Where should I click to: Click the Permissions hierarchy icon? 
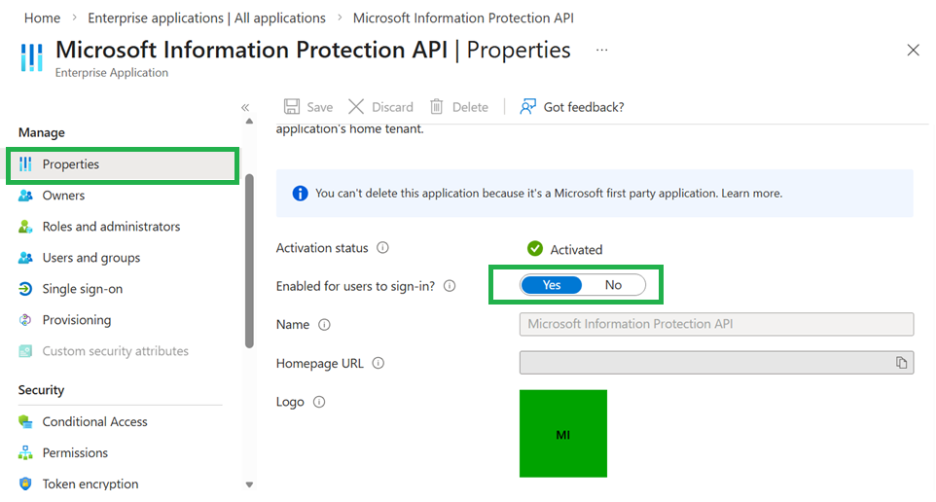coord(25,452)
